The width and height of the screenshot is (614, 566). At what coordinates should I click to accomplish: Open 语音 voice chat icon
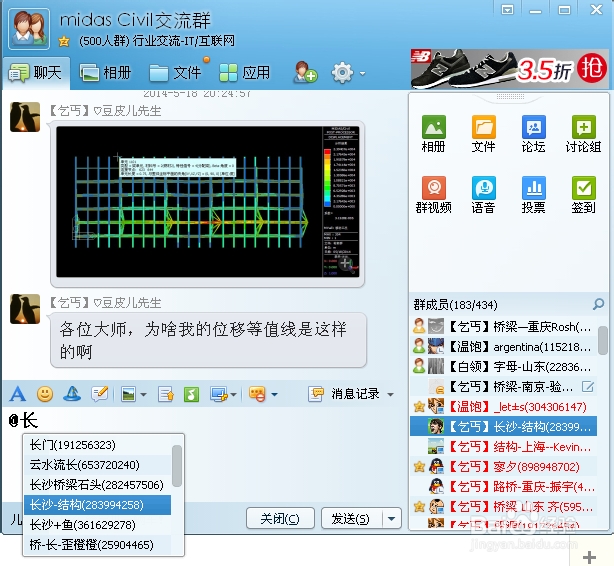point(484,195)
